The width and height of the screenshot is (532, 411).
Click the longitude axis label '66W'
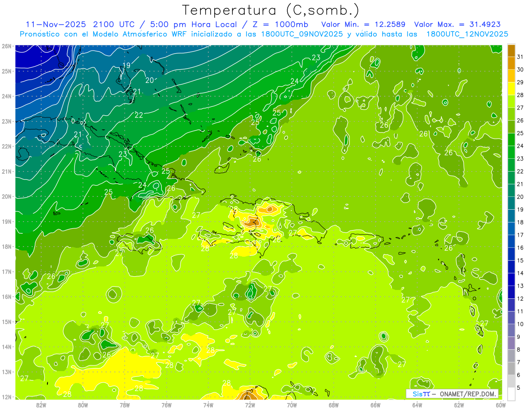pos(376,404)
